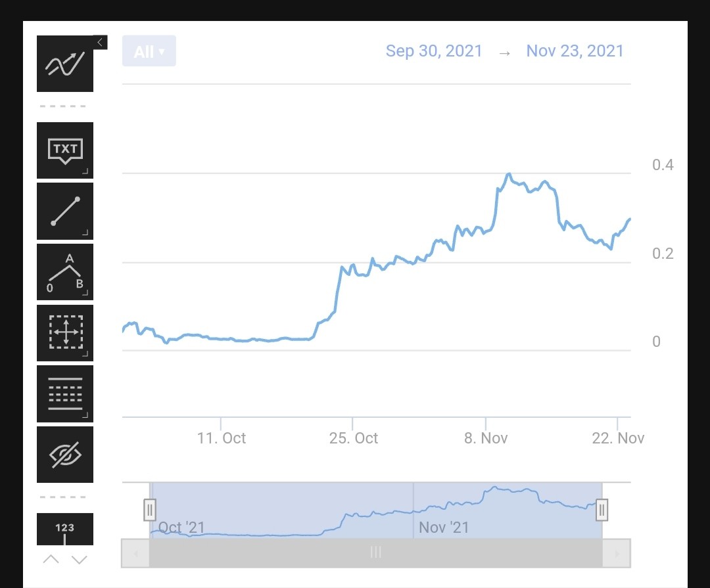Image resolution: width=710 pixels, height=588 pixels.
Task: Edit the Nov 23, 2021 end date
Action: [575, 51]
